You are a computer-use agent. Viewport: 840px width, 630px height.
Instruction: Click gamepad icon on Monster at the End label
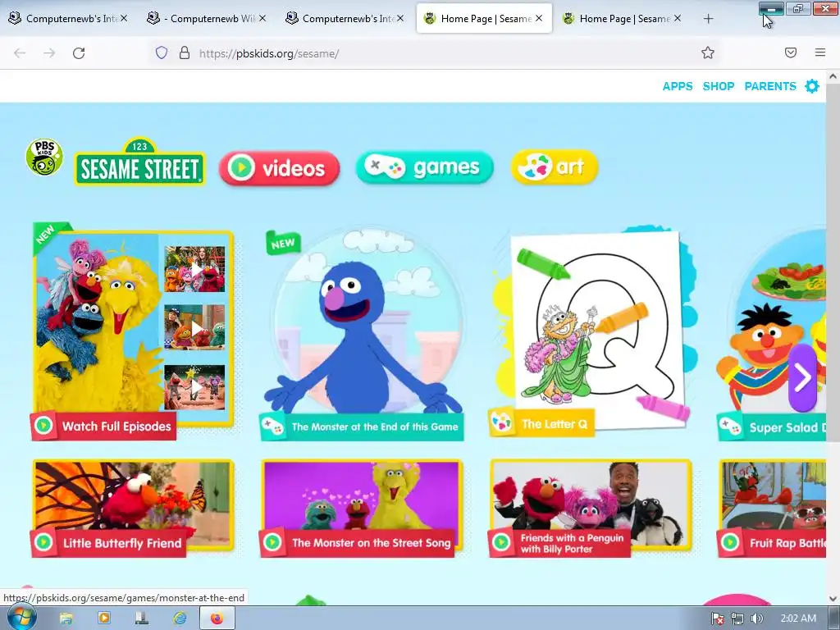(272, 427)
